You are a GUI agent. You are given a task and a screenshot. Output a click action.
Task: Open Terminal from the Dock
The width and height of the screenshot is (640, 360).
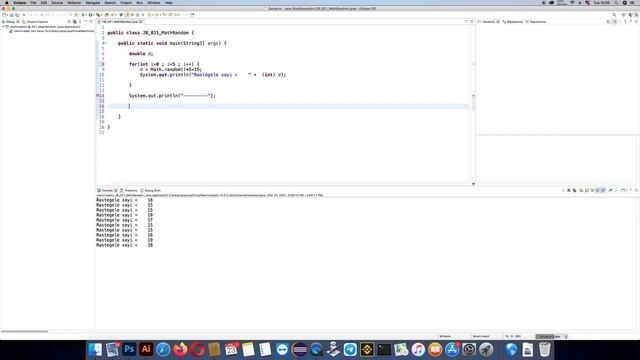pos(384,349)
